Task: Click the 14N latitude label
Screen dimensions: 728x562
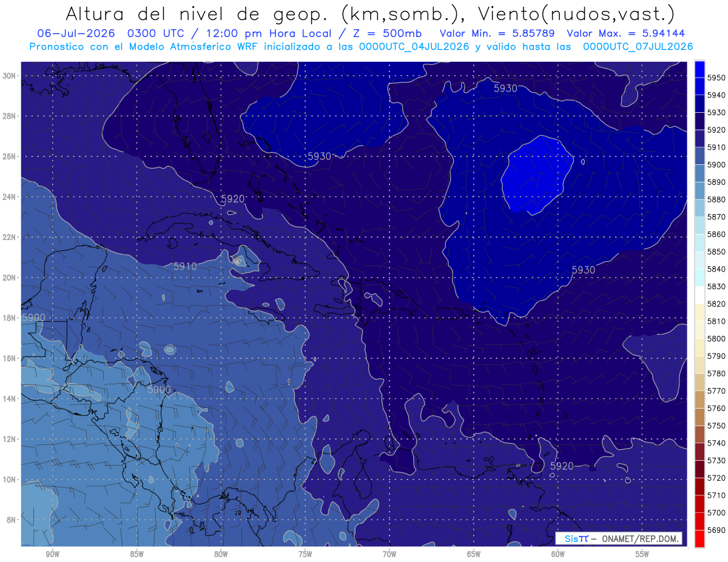Action: (10, 398)
